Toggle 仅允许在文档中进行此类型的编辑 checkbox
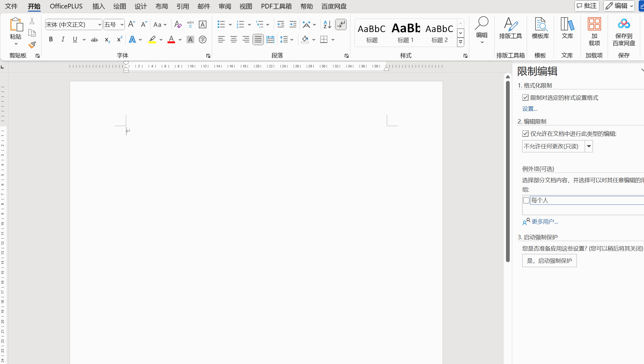The height and width of the screenshot is (364, 644). [525, 134]
